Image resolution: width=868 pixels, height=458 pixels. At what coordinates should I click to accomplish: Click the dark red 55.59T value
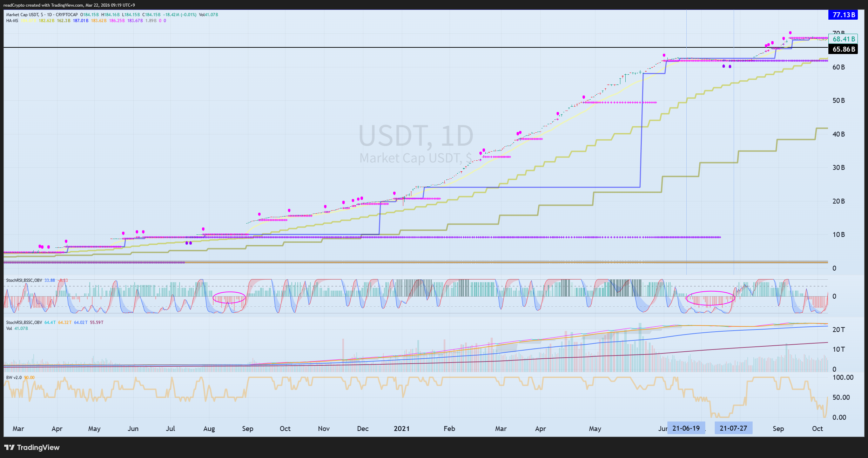pos(97,323)
